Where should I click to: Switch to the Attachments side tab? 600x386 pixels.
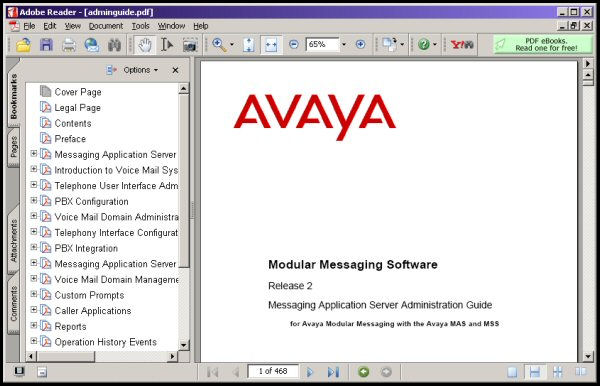click(x=14, y=240)
